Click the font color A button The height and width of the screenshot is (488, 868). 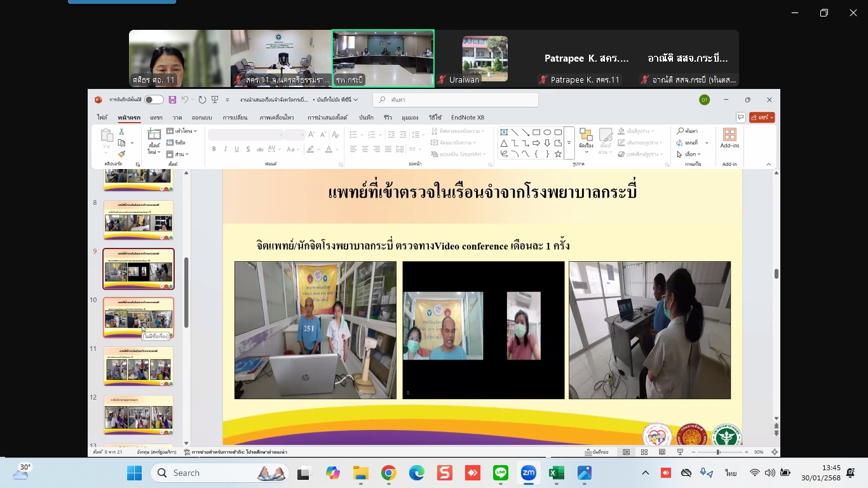(329, 149)
